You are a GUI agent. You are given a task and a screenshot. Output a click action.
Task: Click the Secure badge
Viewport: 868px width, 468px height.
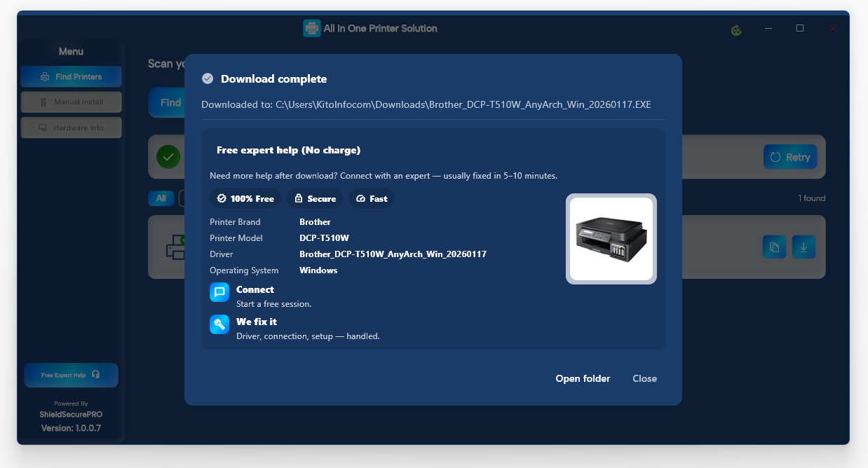315,198
